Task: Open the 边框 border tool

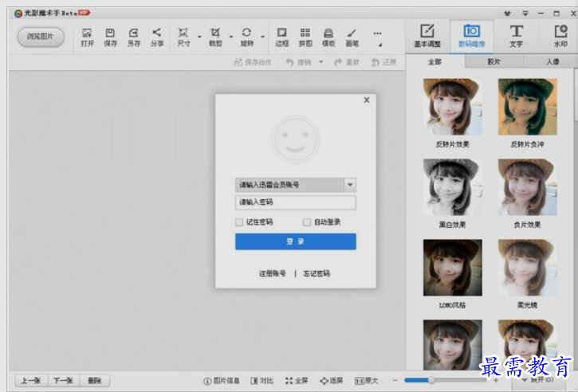Action: click(281, 37)
